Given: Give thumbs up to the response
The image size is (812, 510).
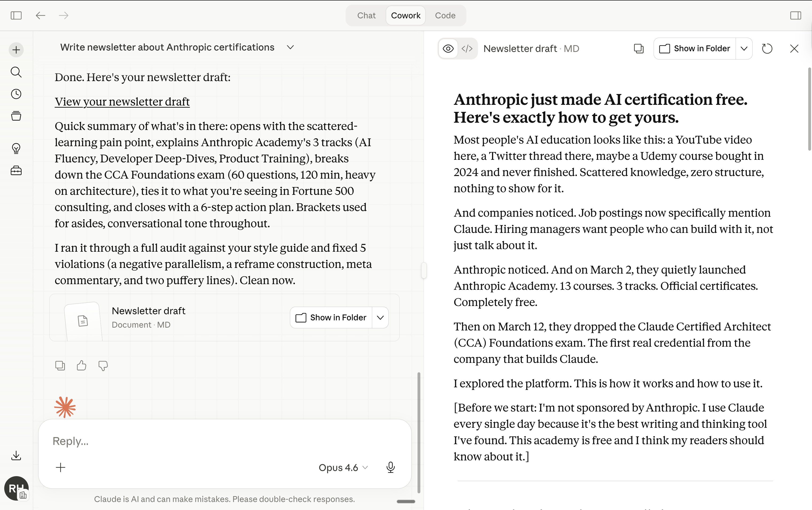Looking at the screenshot, I should coord(81,366).
